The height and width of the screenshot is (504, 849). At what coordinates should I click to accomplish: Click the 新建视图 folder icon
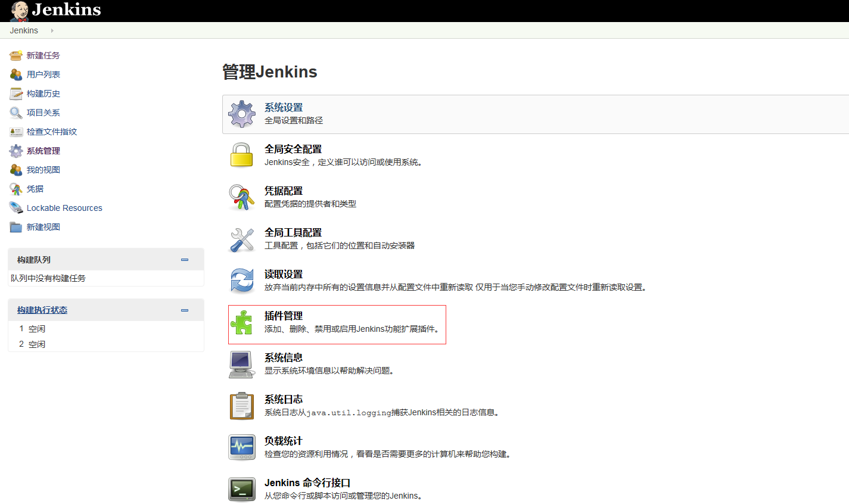coord(16,227)
